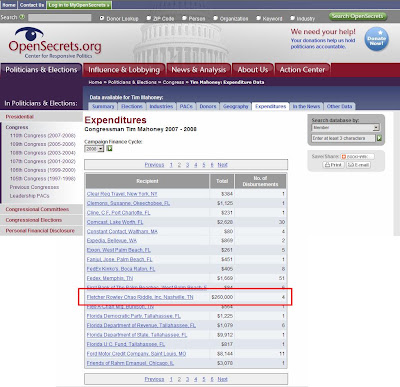
Task: Click the green go arrow beside cycle dropdown
Action: [109, 149]
